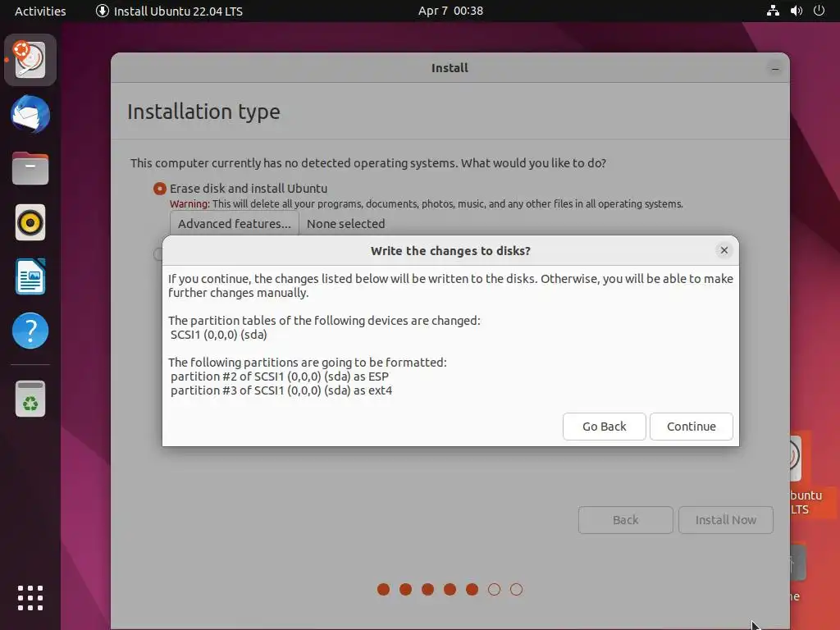
Task: Open the power icon in the top bar
Action: pos(819,11)
